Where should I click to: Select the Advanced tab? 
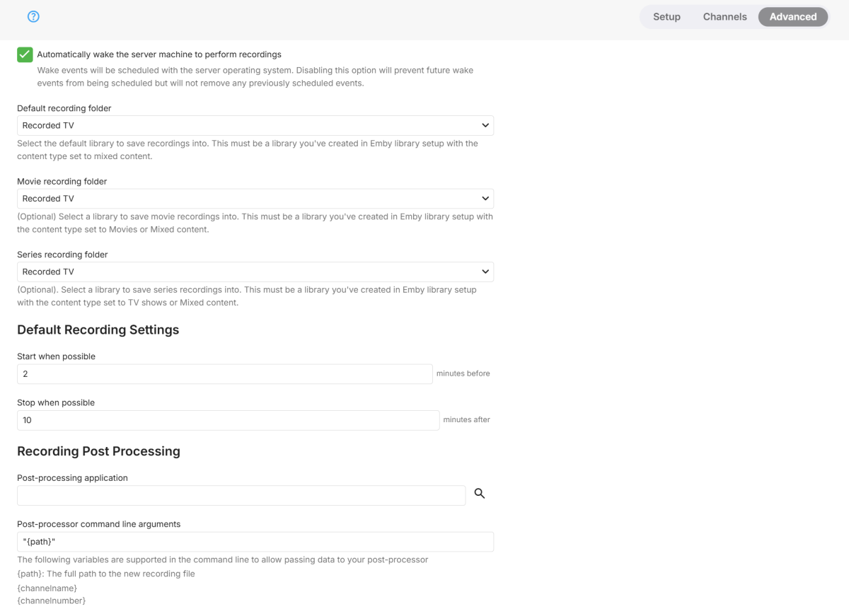(792, 16)
